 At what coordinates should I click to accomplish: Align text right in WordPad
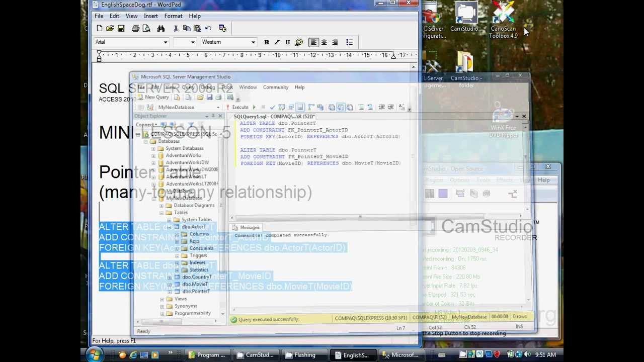(335, 42)
